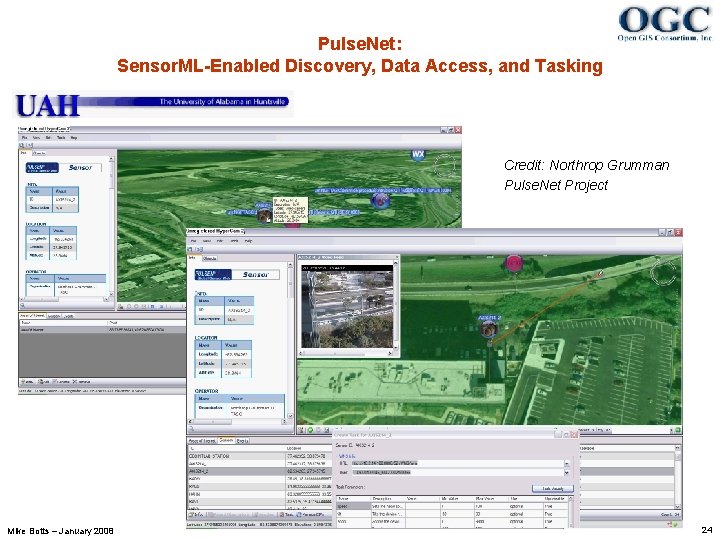This screenshot has height=540, width=720.
Task: Click the video feed image
Action: tap(347, 306)
